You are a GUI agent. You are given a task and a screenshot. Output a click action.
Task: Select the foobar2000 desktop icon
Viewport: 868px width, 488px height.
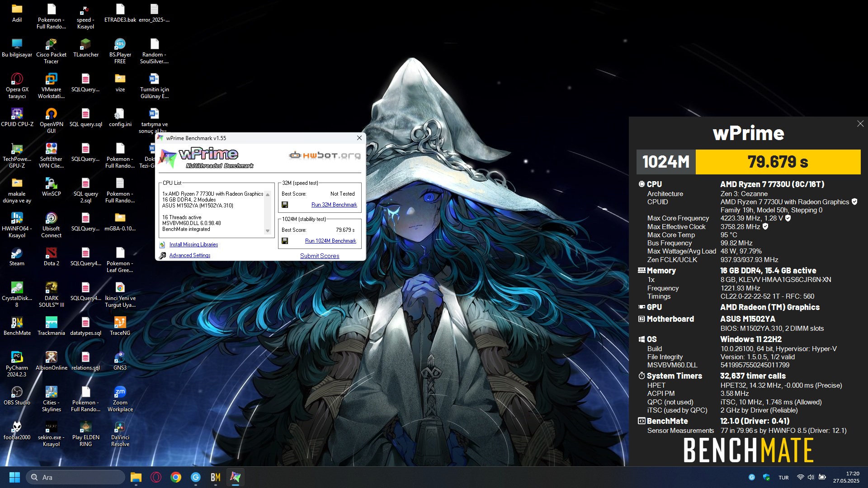pyautogui.click(x=17, y=430)
